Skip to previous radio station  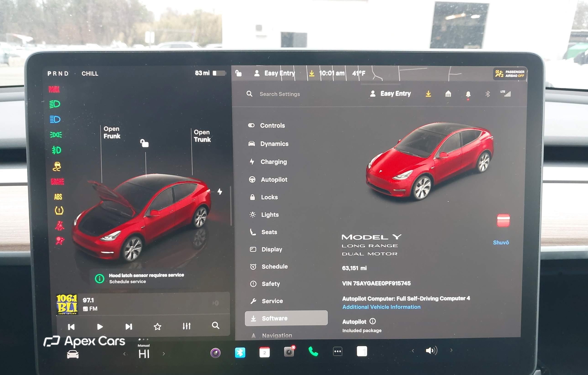coord(71,327)
